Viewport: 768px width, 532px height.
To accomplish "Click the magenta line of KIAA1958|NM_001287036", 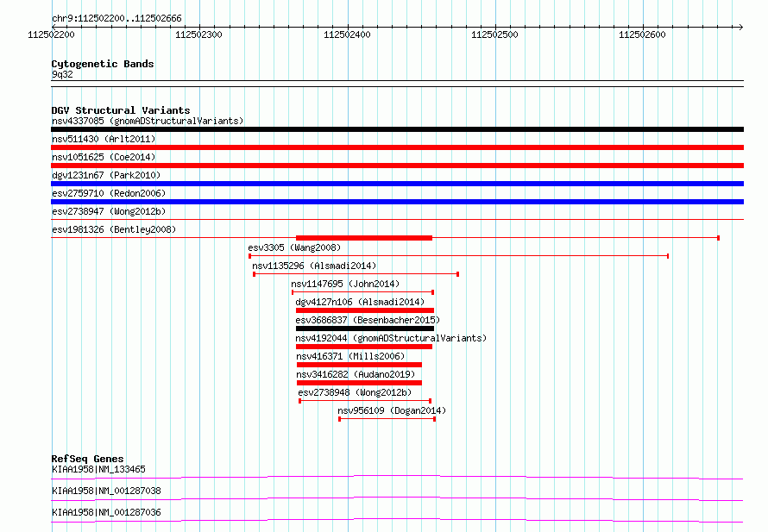I will point(397,520).
